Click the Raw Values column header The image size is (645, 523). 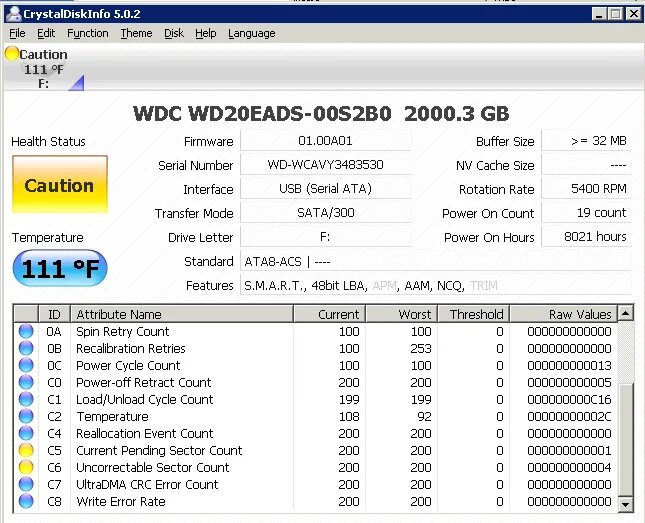pyautogui.click(x=564, y=314)
